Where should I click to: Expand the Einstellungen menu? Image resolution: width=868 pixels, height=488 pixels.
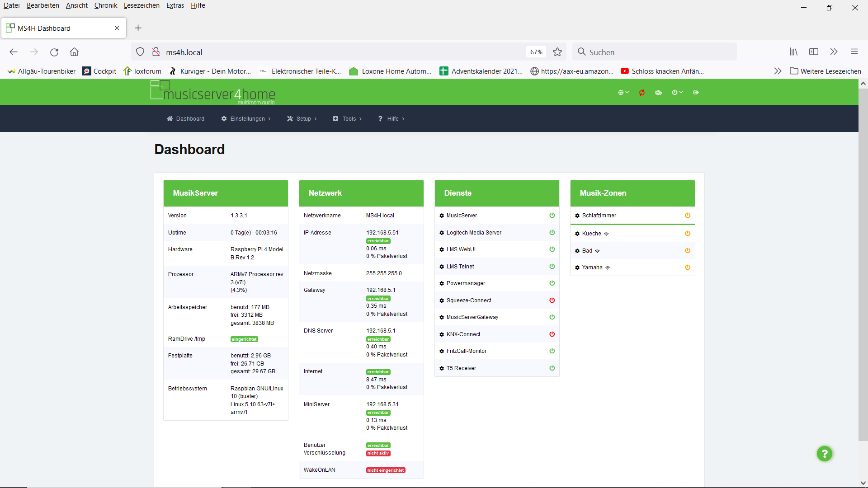click(246, 119)
